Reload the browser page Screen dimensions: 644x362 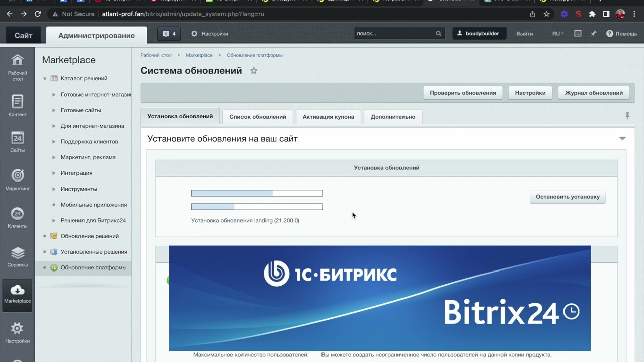coord(38,14)
